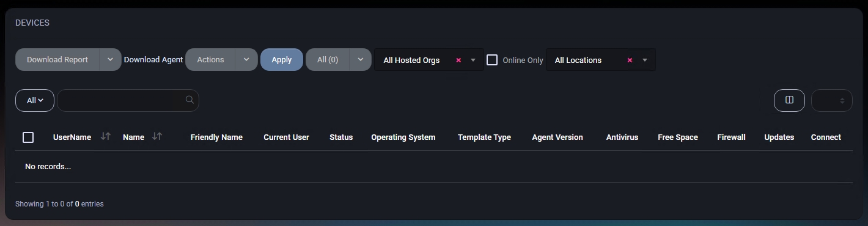Click the UserName column header text

(x=72, y=137)
